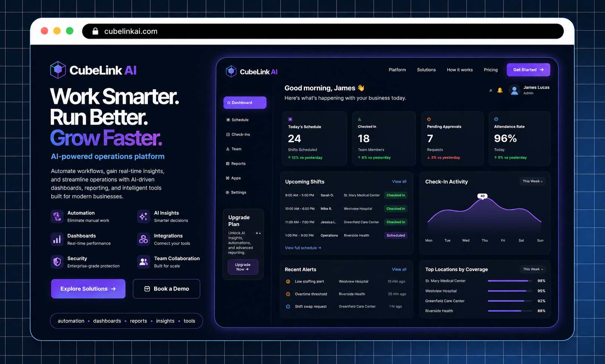Image resolution: width=605 pixels, height=364 pixels.
Task: Click Sarah O. Checked In badge
Action: (396, 195)
